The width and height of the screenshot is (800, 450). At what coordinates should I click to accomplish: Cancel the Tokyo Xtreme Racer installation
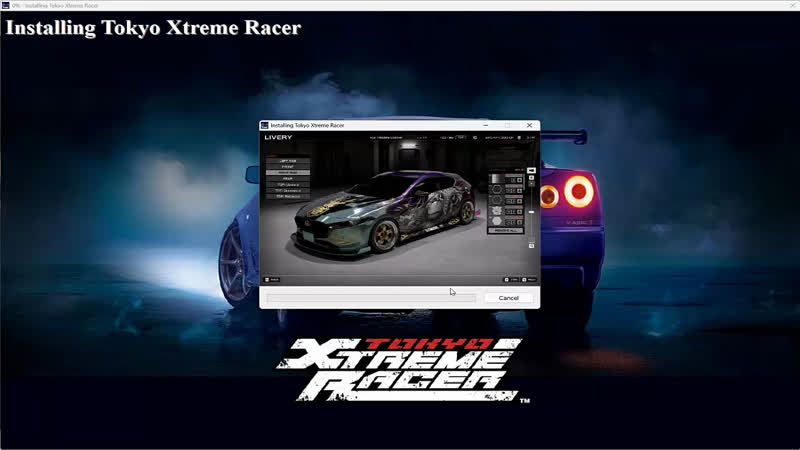[x=508, y=298]
